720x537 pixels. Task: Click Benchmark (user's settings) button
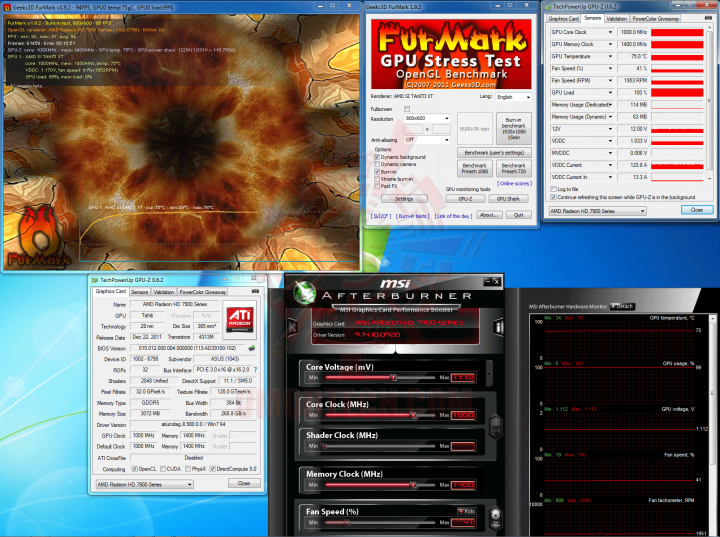point(494,153)
